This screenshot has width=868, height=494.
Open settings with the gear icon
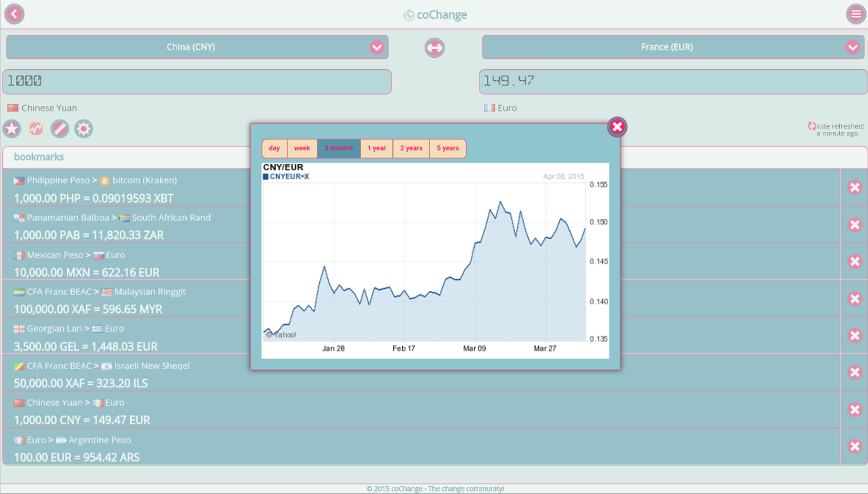tap(83, 129)
